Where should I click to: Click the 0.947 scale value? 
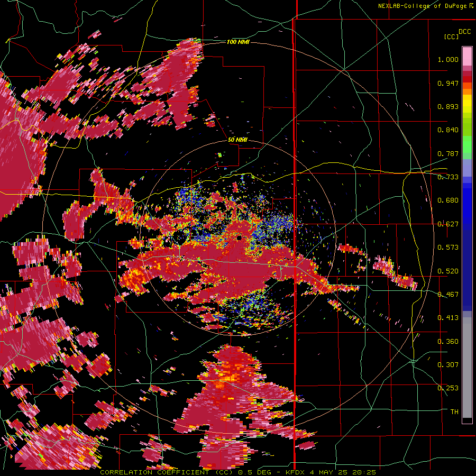coord(448,83)
